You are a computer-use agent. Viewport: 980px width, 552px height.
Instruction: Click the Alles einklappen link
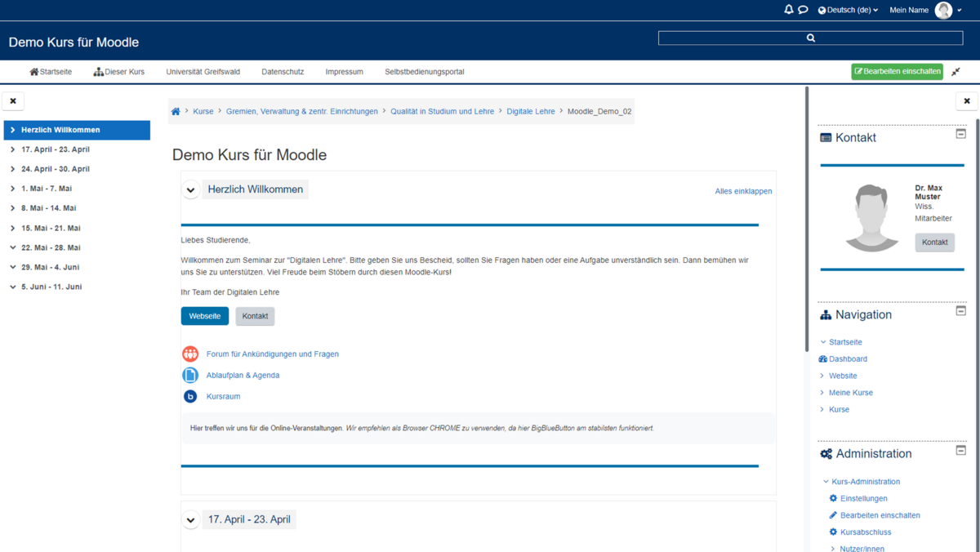[x=743, y=191]
